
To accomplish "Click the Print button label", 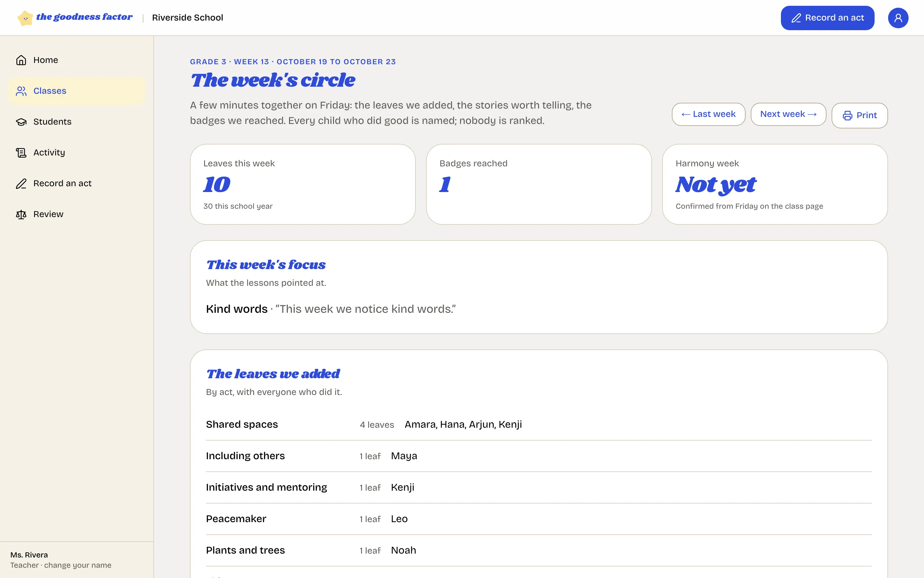I will 866,116.
